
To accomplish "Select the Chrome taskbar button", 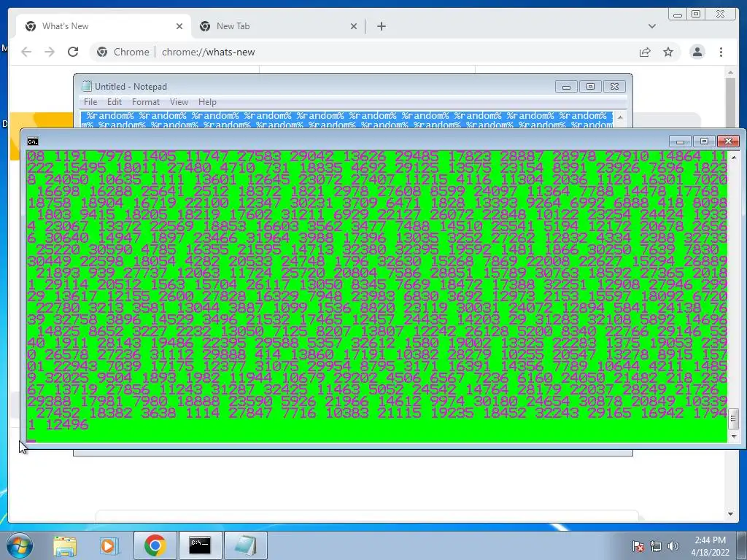I will pyautogui.click(x=155, y=545).
